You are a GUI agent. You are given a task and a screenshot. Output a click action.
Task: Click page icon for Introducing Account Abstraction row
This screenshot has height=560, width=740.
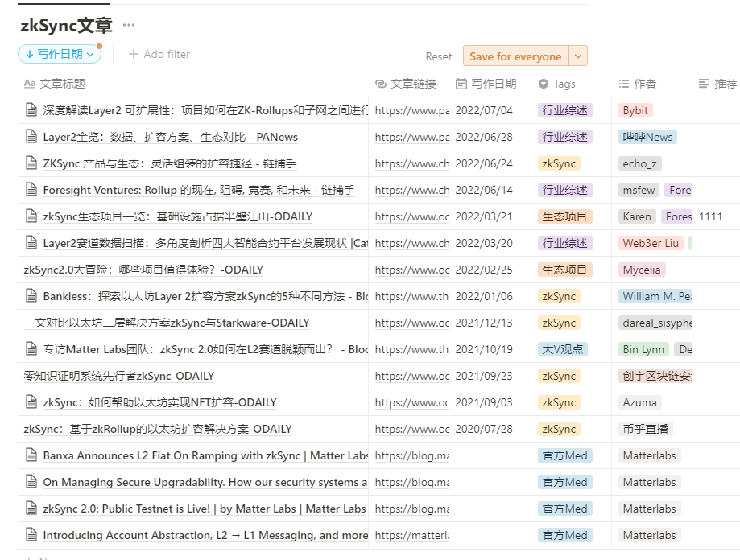coord(31,535)
